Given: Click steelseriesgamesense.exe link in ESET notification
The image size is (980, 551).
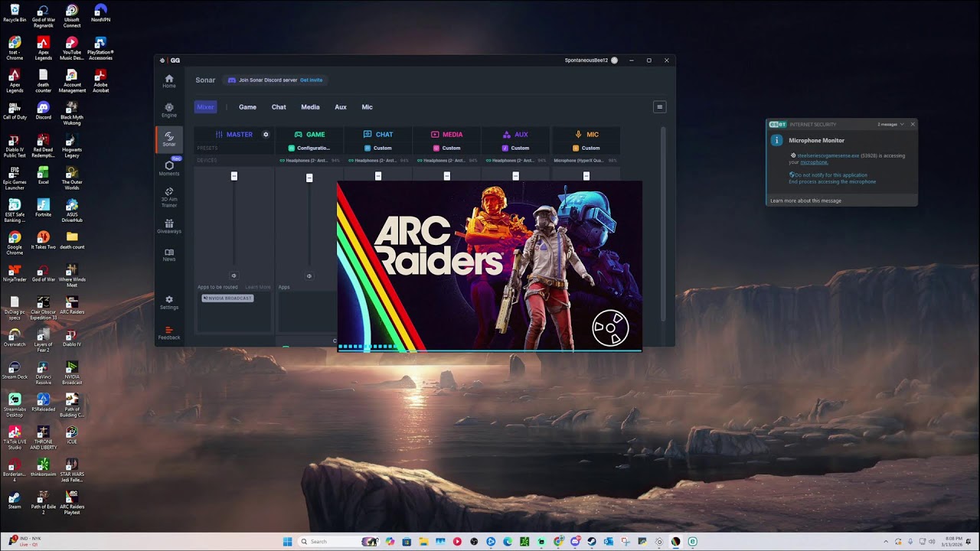Looking at the screenshot, I should pos(828,156).
